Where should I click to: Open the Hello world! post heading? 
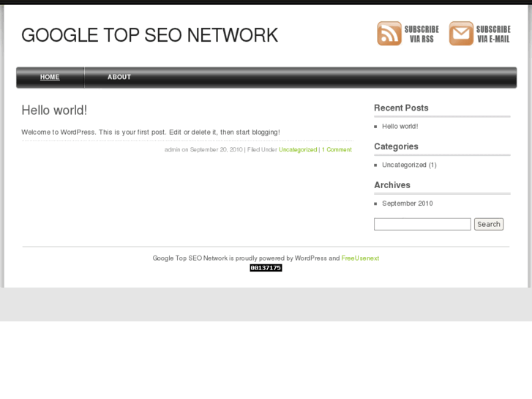click(54, 111)
